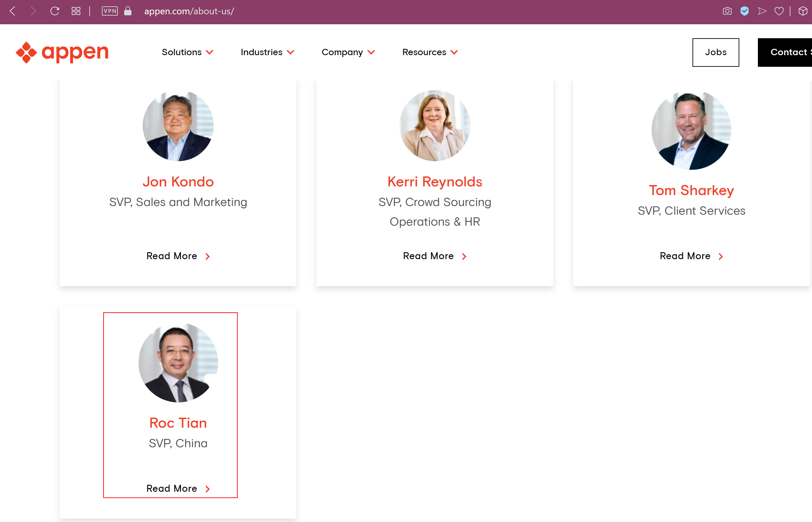
Task: Click the arrow beside Tom Sharkey's Read More
Action: point(721,257)
